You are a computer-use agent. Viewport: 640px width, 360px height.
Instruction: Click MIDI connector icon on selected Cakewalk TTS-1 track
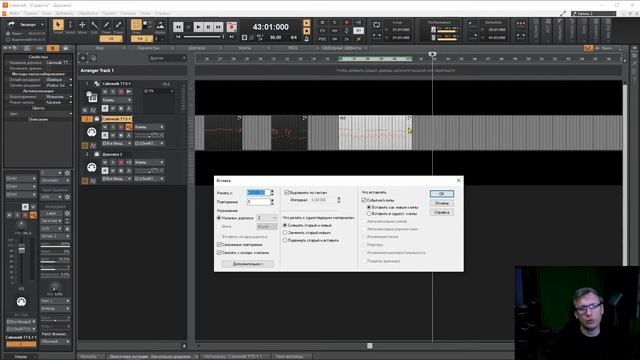92,132
